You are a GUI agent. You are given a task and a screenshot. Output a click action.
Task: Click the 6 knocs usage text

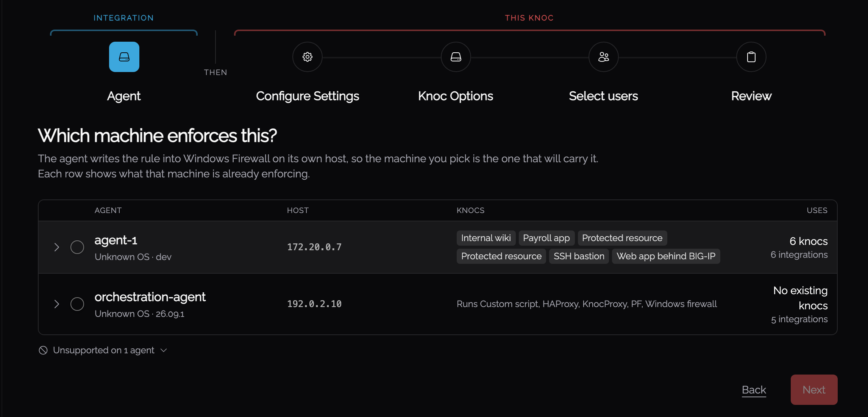(x=809, y=241)
